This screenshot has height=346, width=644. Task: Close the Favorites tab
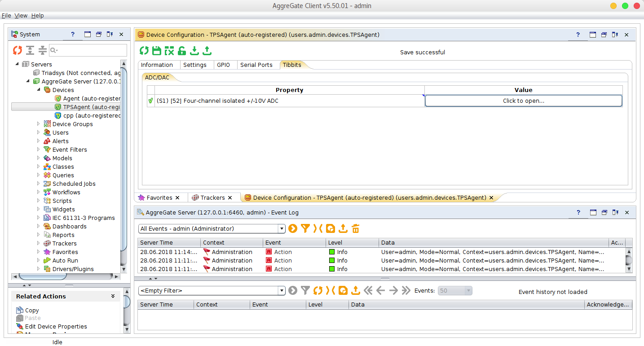(177, 197)
